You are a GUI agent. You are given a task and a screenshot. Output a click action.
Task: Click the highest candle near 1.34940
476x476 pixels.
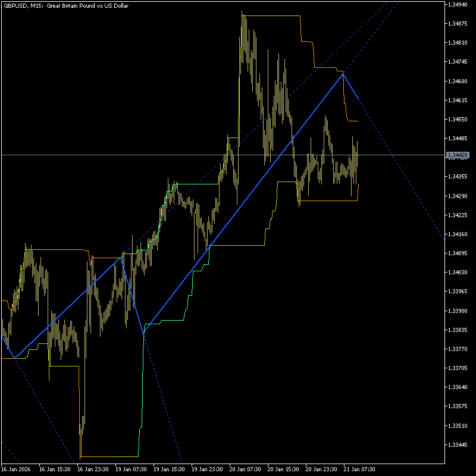242,14
